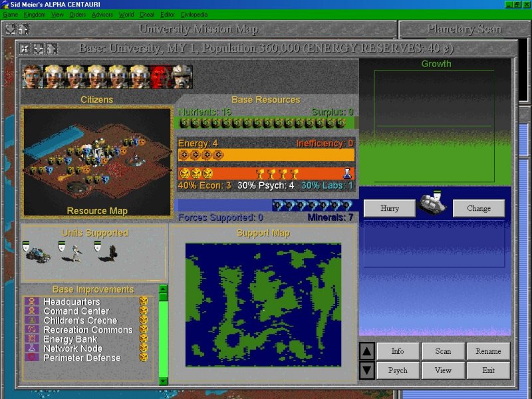Click the View button

tap(443, 370)
